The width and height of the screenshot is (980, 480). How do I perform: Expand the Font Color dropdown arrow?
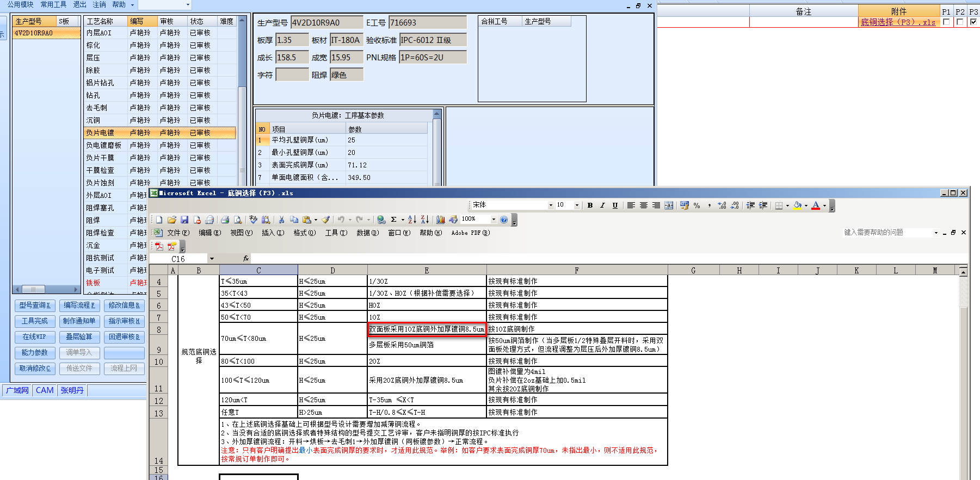click(824, 205)
